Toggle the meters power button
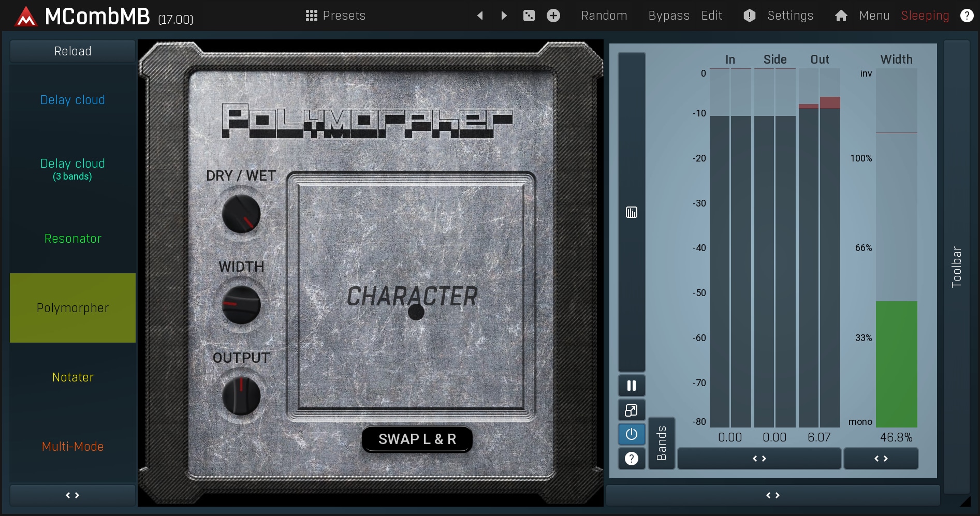Screen dimensions: 980x516 pos(631,434)
